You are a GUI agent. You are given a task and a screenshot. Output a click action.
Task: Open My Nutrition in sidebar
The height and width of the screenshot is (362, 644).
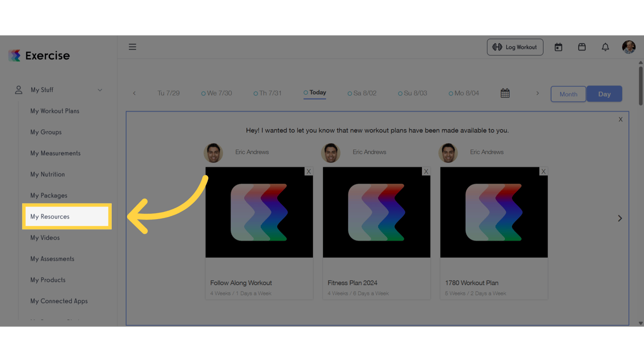point(48,174)
